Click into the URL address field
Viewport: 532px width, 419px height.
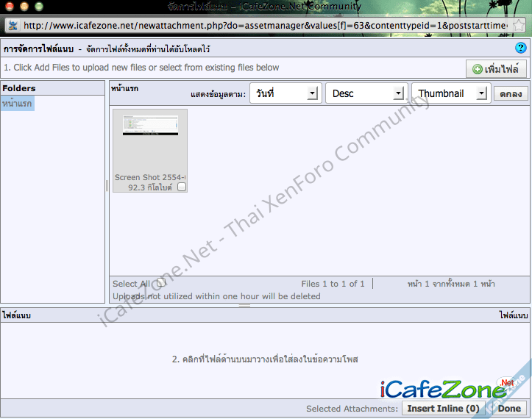(x=265, y=24)
